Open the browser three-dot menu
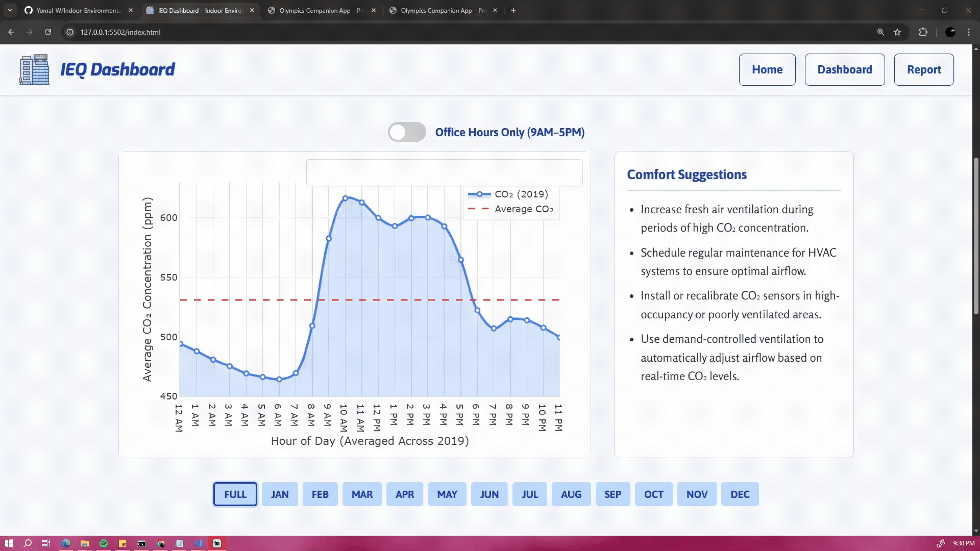Viewport: 980px width, 551px height. pyautogui.click(x=969, y=32)
